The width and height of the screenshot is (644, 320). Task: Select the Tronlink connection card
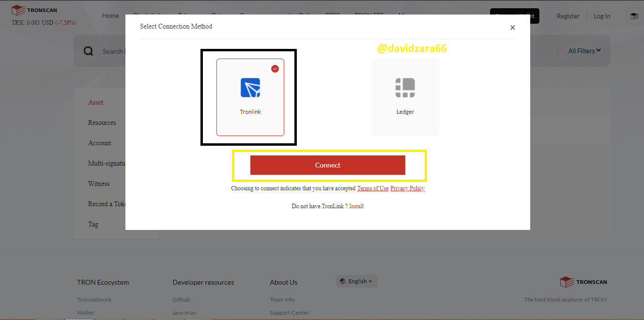pyautogui.click(x=250, y=97)
